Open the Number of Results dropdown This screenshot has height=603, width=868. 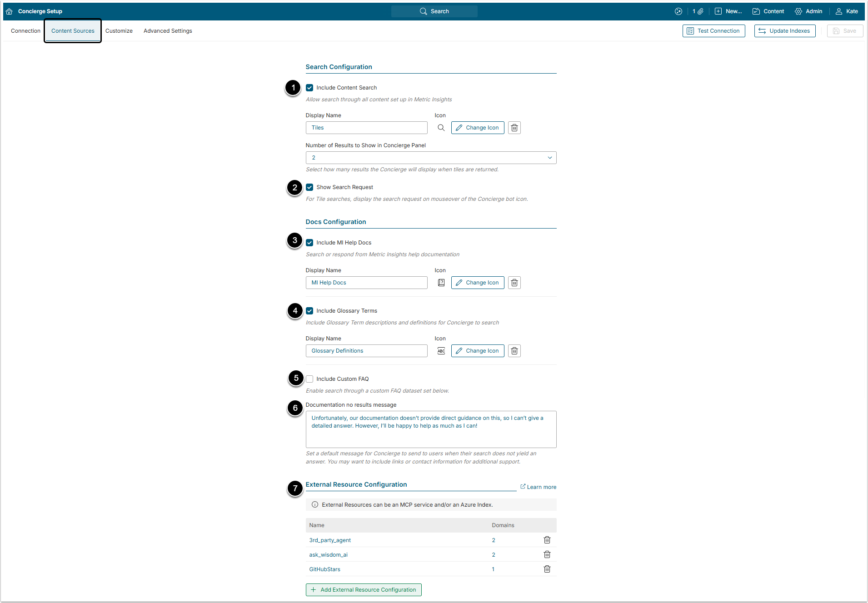coord(431,158)
